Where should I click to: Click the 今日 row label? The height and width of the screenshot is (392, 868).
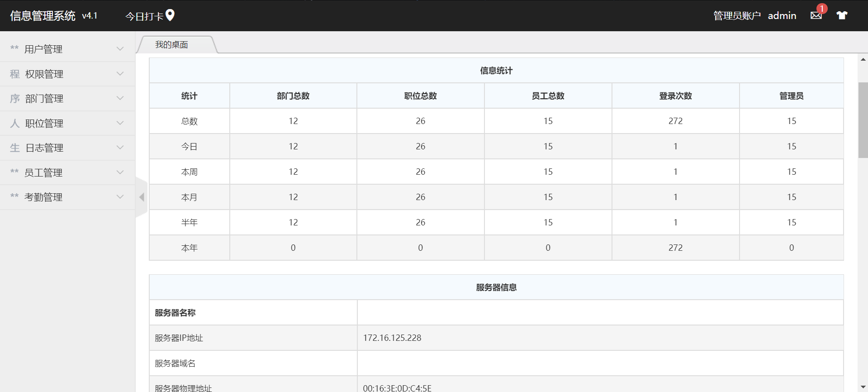pos(190,147)
